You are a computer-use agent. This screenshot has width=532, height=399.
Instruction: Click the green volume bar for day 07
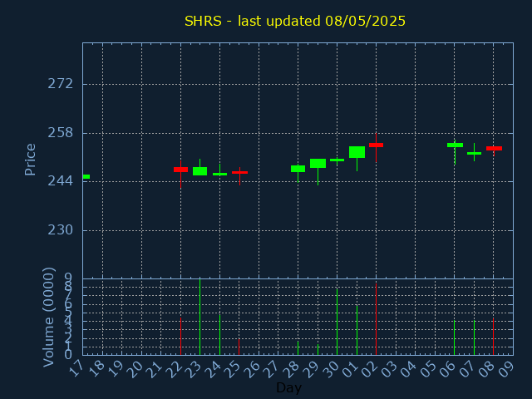click(x=474, y=337)
